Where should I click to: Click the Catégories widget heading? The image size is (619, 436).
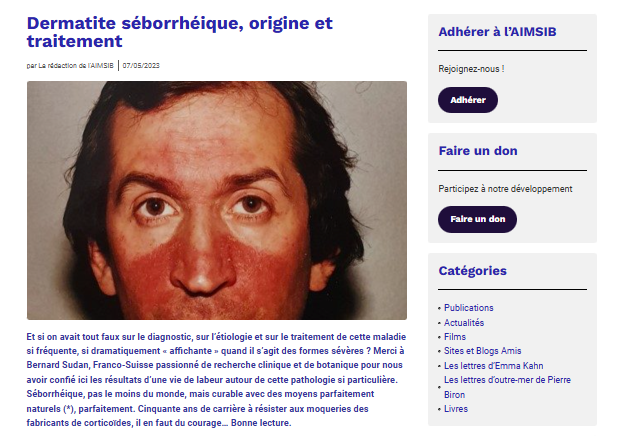473,271
